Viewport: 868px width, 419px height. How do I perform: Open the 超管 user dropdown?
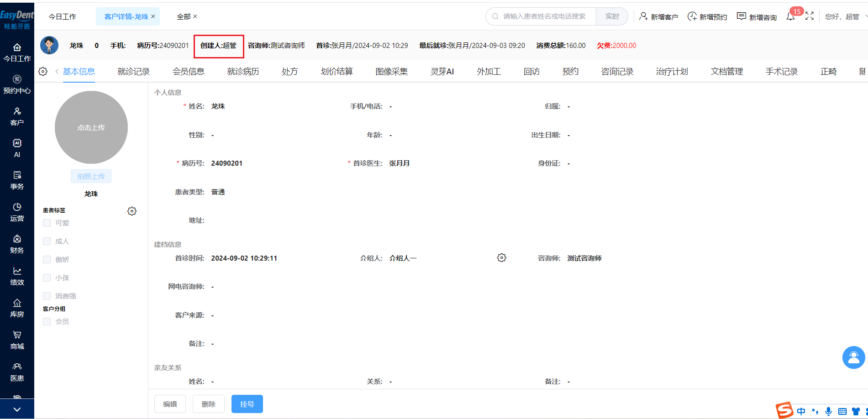point(846,16)
